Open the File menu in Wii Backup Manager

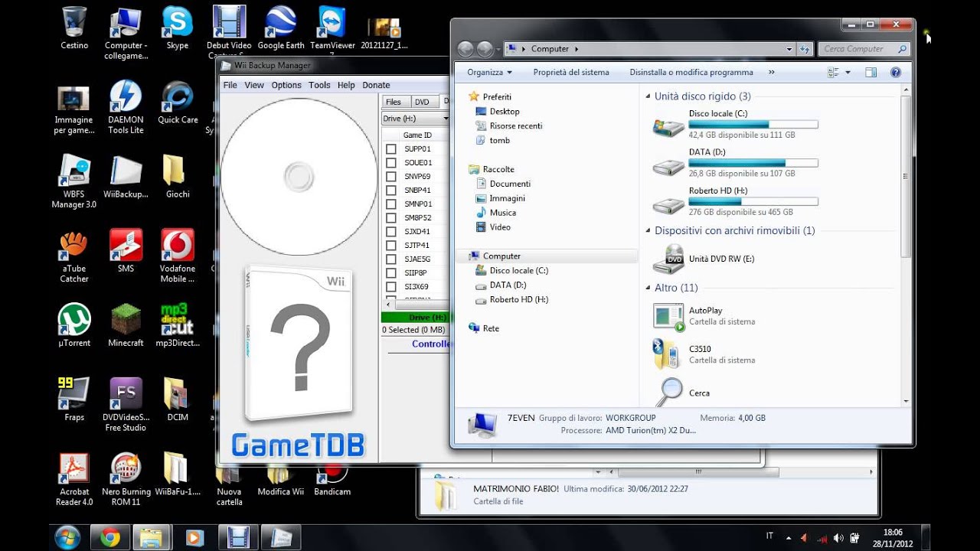click(230, 85)
